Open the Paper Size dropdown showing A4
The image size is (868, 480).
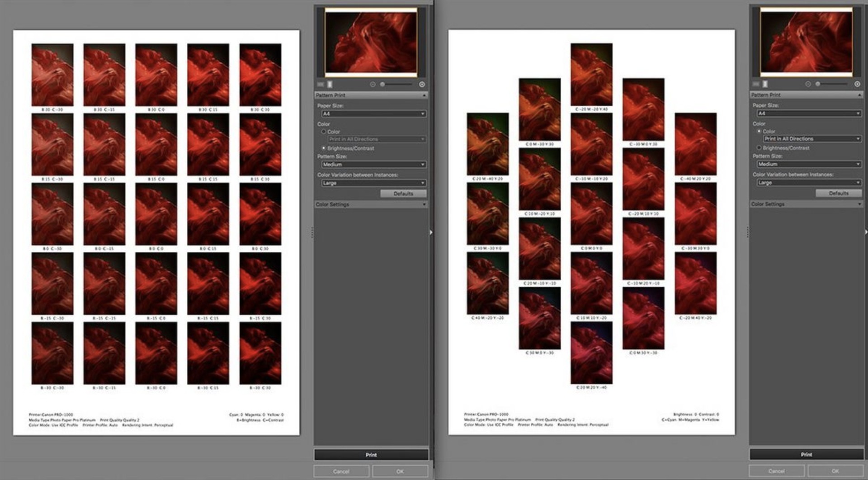(x=373, y=114)
